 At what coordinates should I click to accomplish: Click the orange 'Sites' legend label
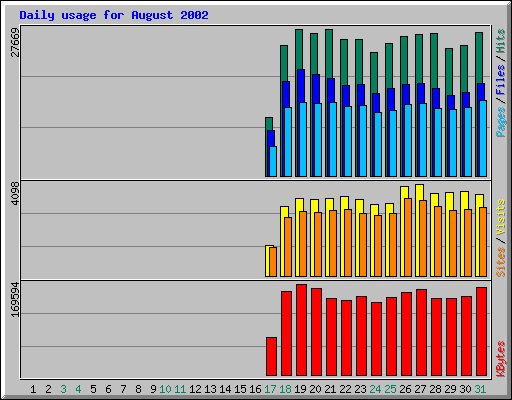[501, 262]
